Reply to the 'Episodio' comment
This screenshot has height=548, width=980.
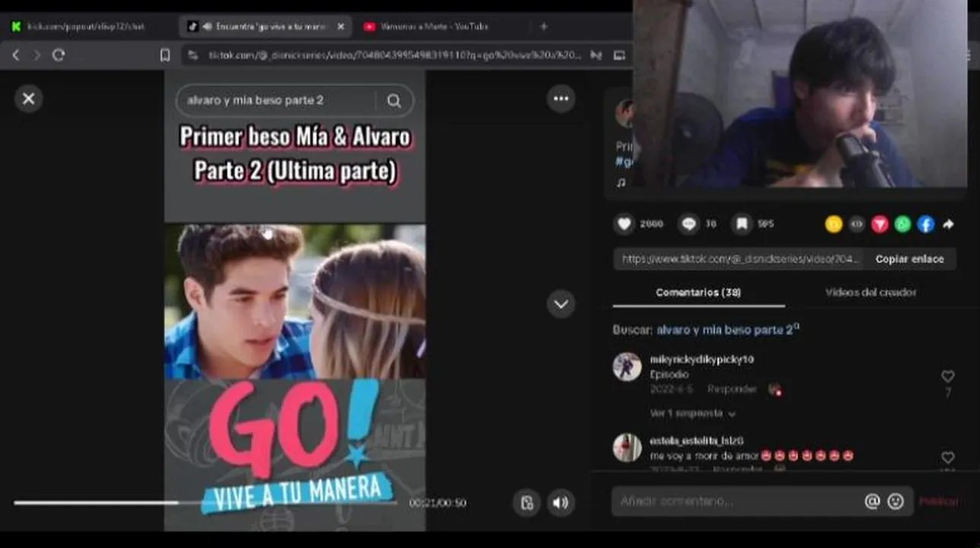point(731,389)
